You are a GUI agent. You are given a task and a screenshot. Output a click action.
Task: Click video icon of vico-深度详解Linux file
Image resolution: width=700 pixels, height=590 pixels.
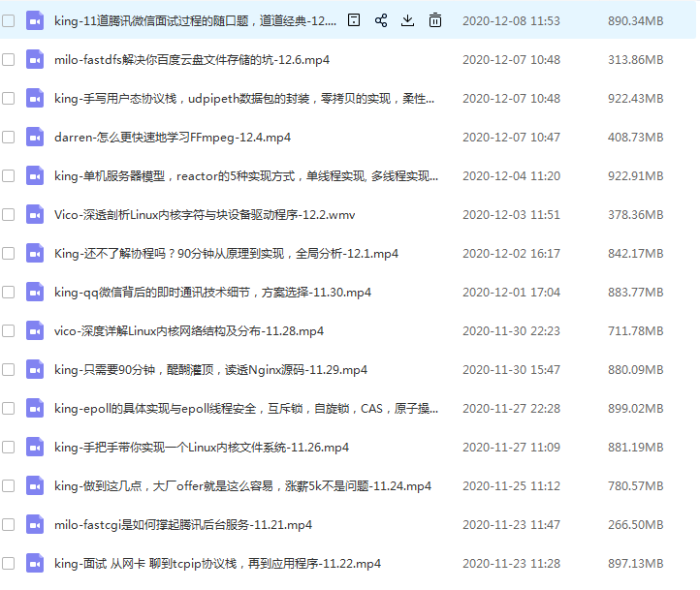(x=35, y=331)
